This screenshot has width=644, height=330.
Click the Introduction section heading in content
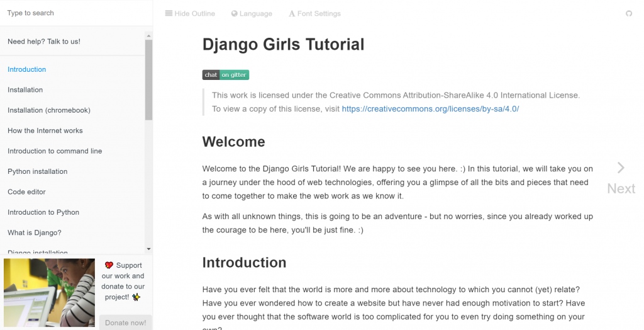tap(244, 263)
